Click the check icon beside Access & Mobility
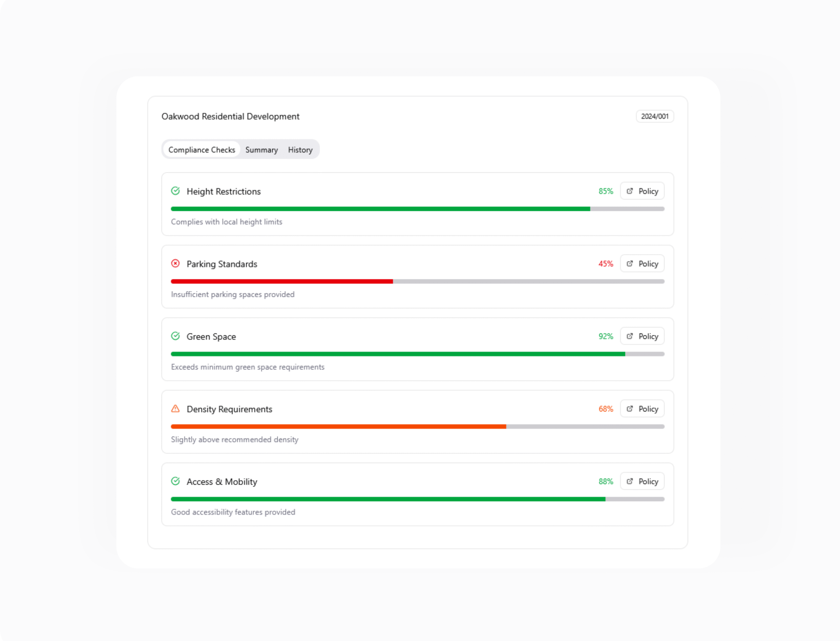 (x=176, y=481)
